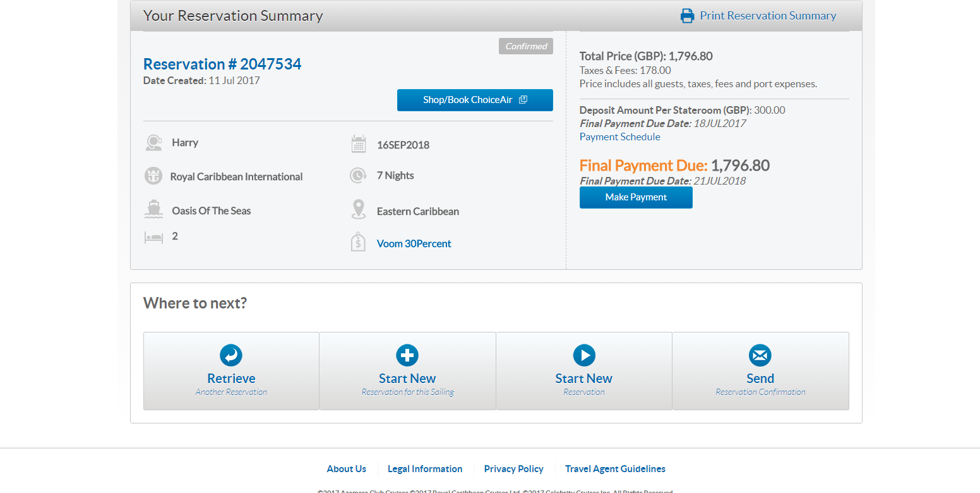Click the plus icon for new reservation this sailing

click(407, 355)
